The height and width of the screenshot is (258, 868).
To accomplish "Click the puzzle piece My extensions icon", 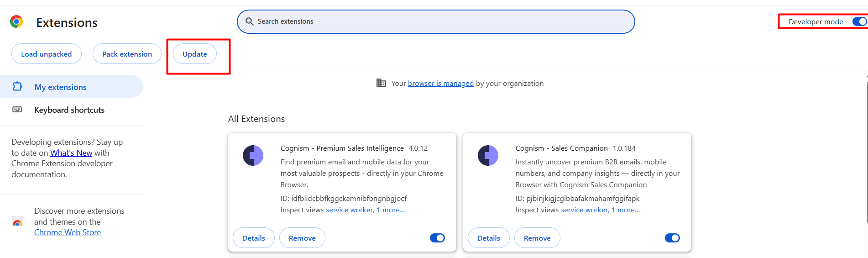I will point(17,86).
